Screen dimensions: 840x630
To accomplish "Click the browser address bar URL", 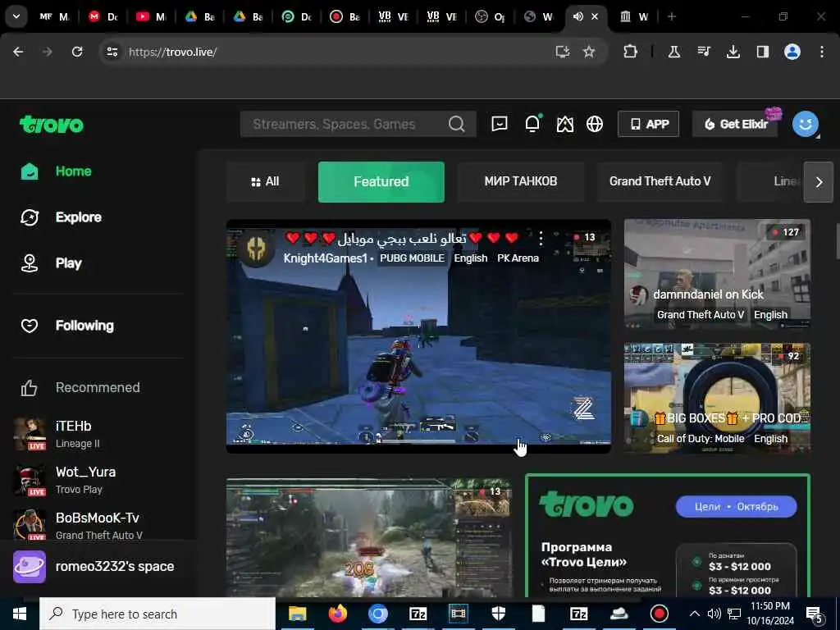I will point(172,52).
